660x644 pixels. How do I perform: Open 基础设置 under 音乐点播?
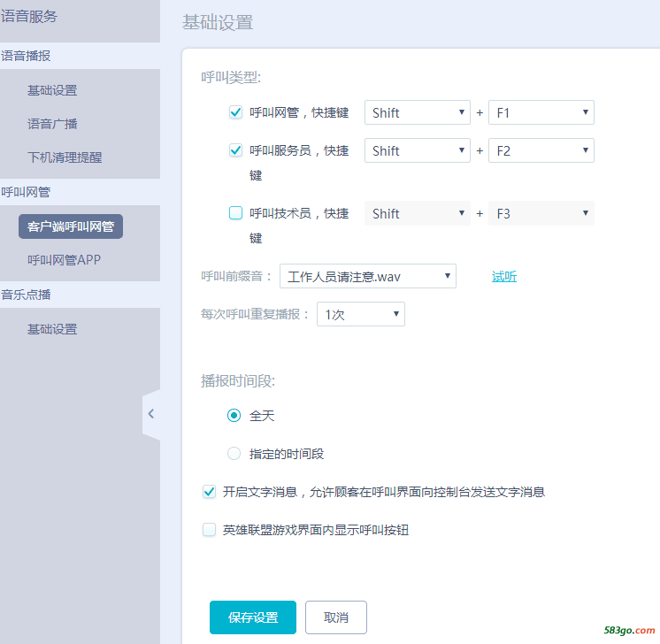pos(52,329)
